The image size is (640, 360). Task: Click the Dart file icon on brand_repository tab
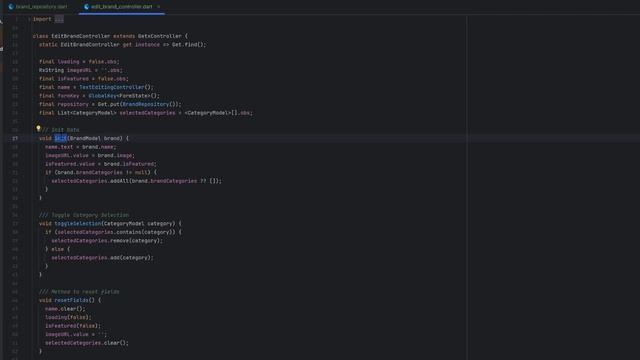click(11, 7)
